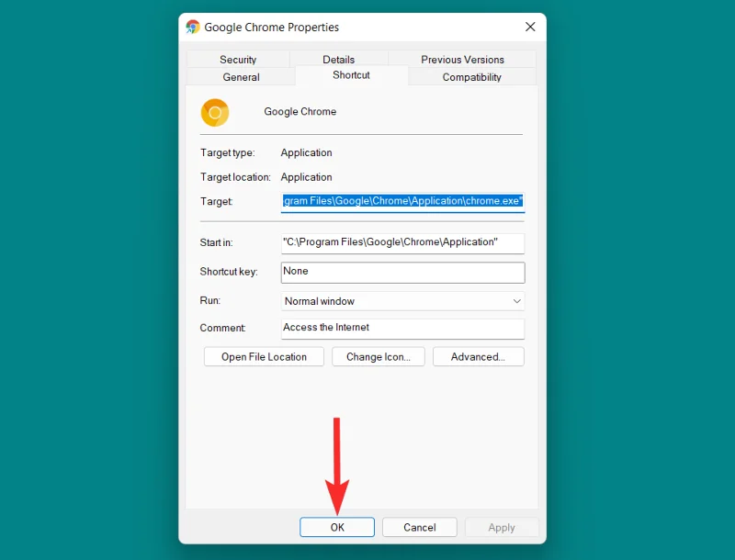Switch to the Compatibility tab
Image resolution: width=735 pixels, height=560 pixels.
click(x=470, y=77)
